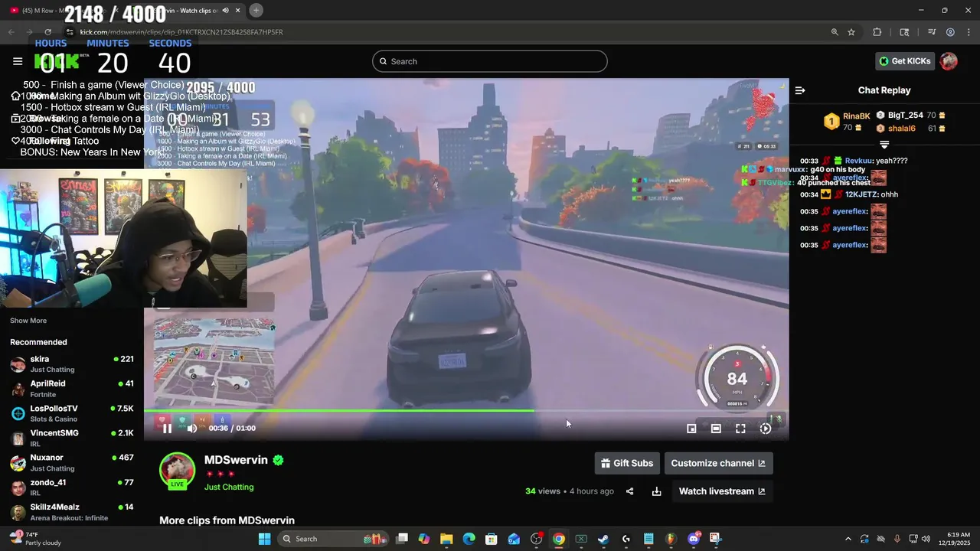980x551 pixels.
Task: Open Skillz4Mealz recommended channel
Action: (72, 512)
